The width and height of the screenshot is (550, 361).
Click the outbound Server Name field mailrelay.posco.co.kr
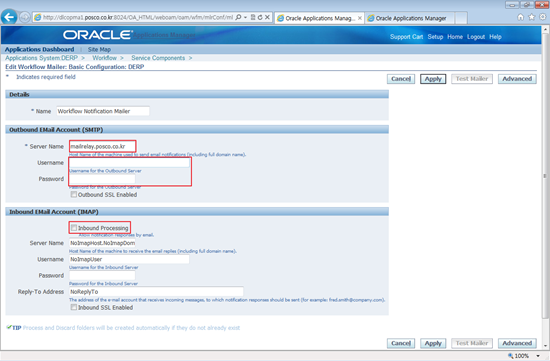tap(102, 146)
